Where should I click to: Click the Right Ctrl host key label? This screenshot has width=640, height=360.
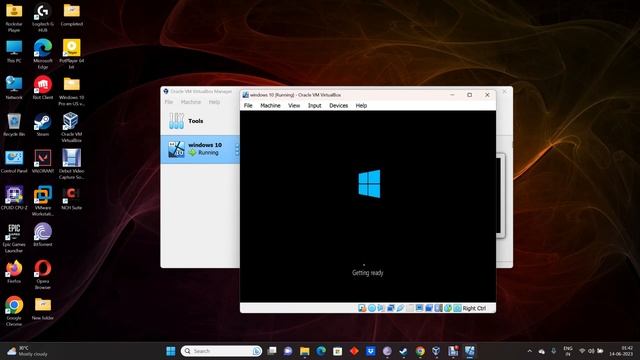(x=474, y=308)
